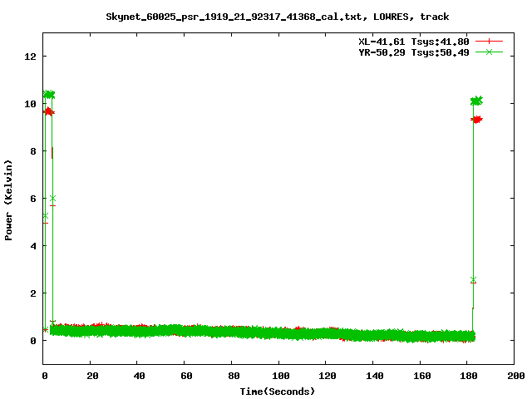Click y-axis tick label 2
This screenshot has width=532, height=399.
(33, 293)
